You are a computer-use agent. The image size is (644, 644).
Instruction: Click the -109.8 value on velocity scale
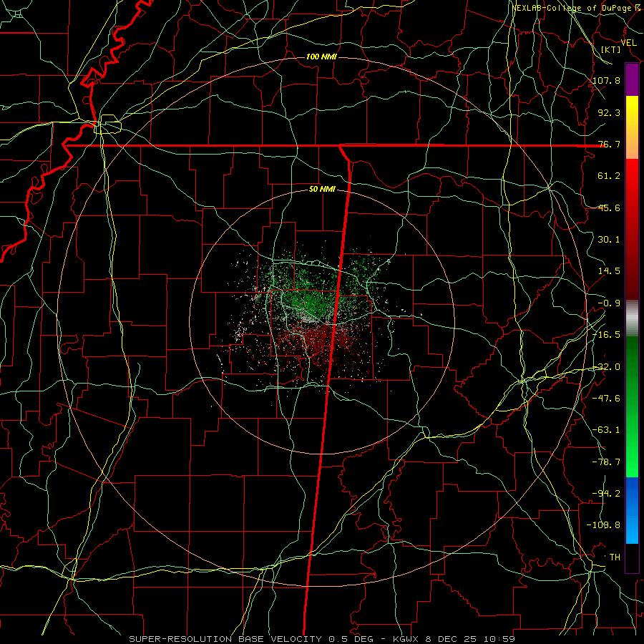point(604,525)
